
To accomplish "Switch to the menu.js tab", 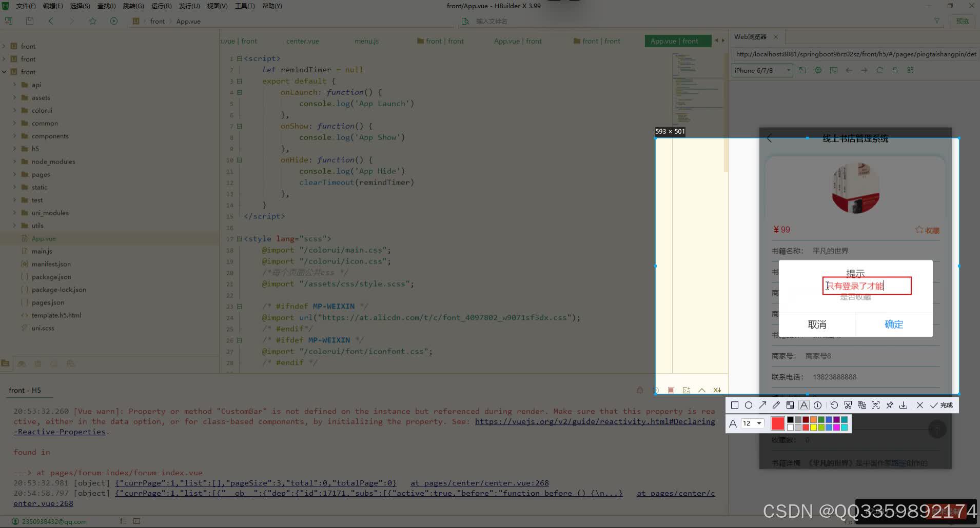I will coord(366,41).
